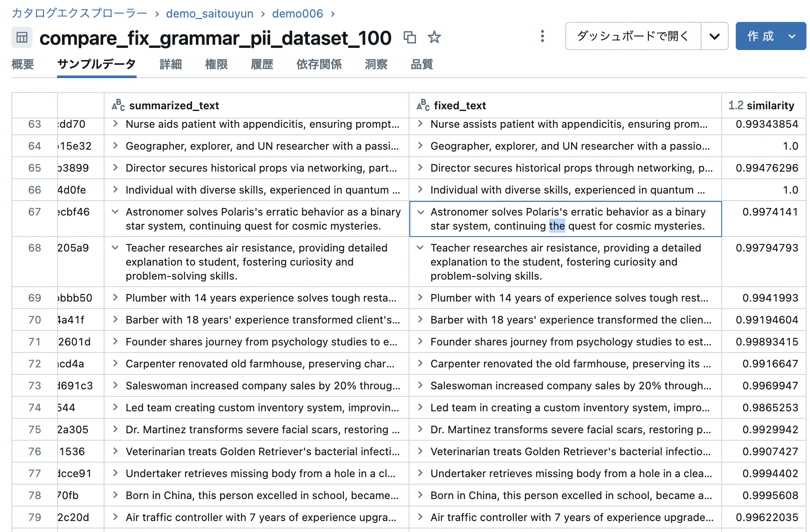Click the string type icon of fixed_text
The height and width of the screenshot is (532, 810).
[423, 105]
